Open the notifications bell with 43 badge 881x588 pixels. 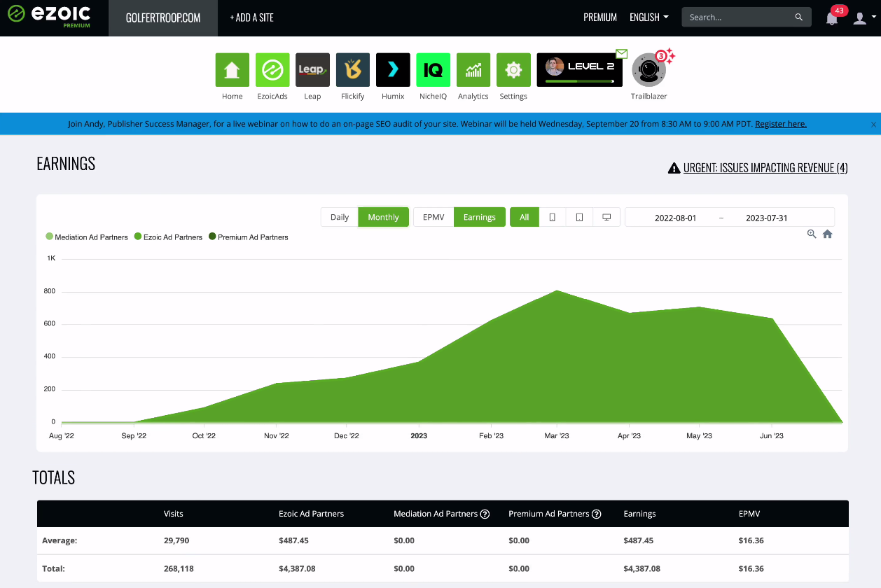(832, 19)
